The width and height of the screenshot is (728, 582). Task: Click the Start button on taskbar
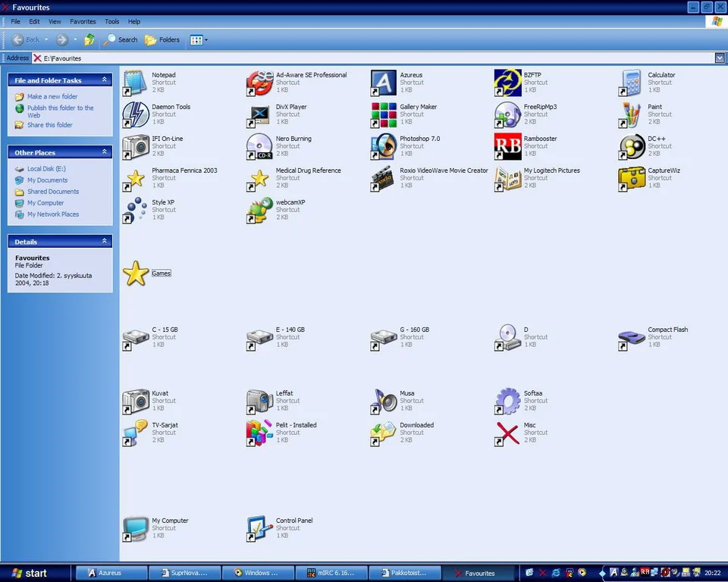pos(27,573)
